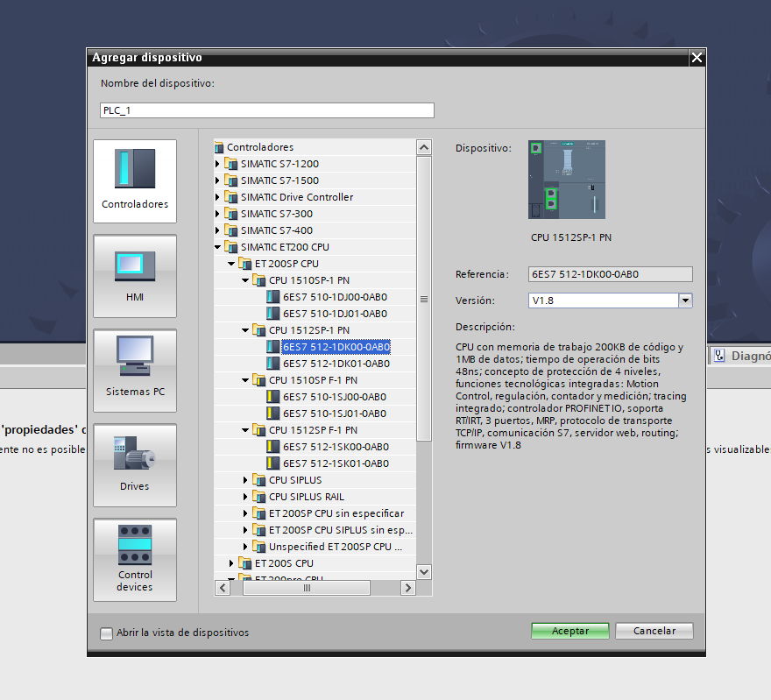Image resolution: width=771 pixels, height=700 pixels.
Task: Select tree row Unspecified ET 200SP CPU
Action: [336, 547]
